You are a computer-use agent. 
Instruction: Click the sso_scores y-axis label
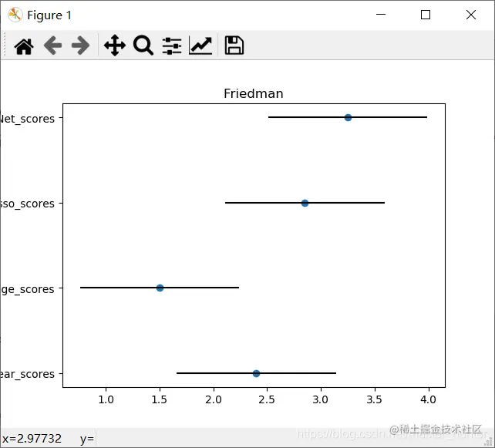pos(27,204)
